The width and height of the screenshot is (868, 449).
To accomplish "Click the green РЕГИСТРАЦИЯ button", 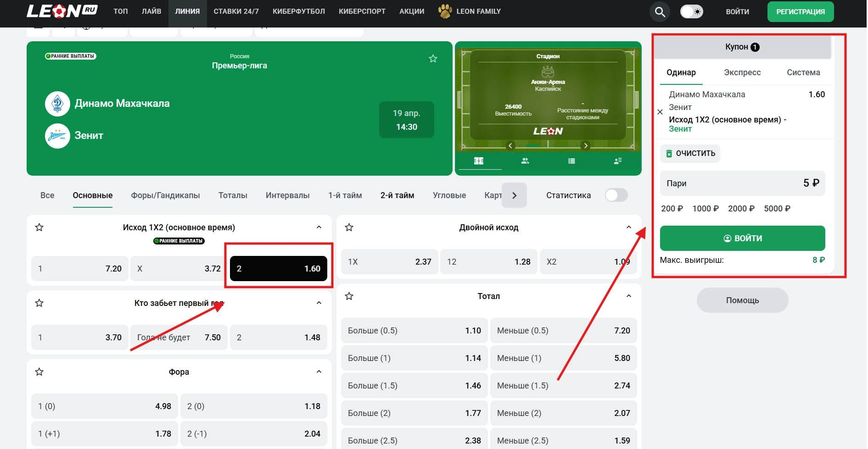I will (800, 12).
